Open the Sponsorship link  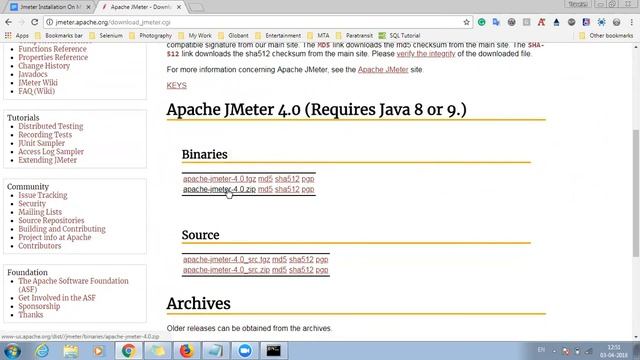click(x=39, y=306)
